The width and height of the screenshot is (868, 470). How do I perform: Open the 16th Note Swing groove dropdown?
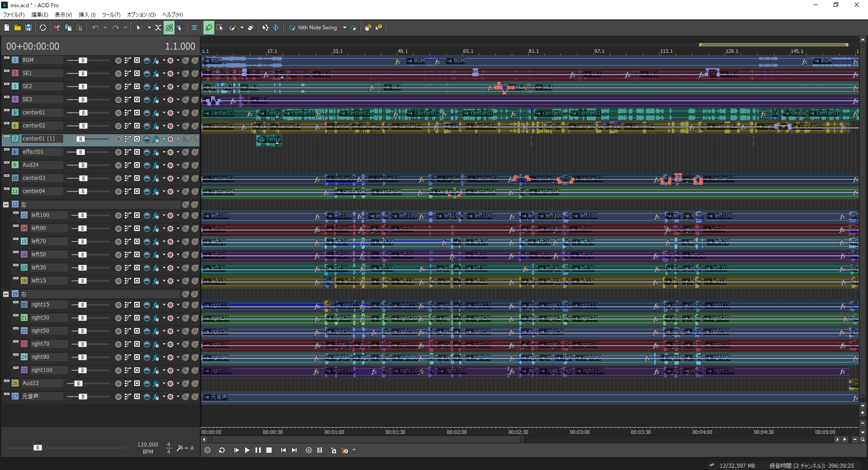click(344, 28)
